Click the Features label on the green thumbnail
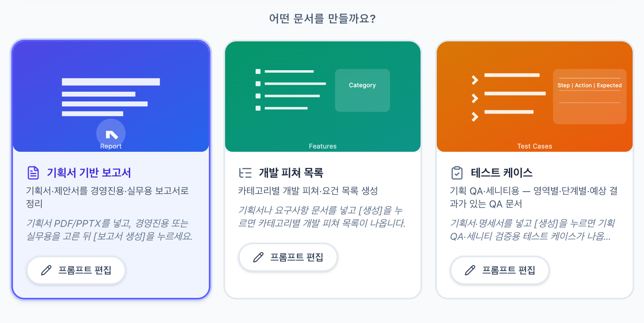Image resolution: width=644 pixels, height=323 pixels. tap(323, 146)
